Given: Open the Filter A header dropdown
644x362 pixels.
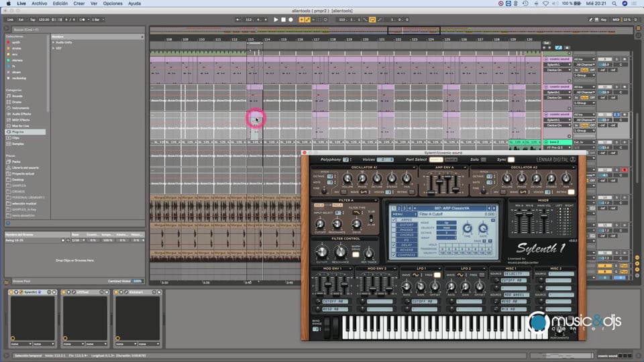Looking at the screenshot, I should (376, 200).
